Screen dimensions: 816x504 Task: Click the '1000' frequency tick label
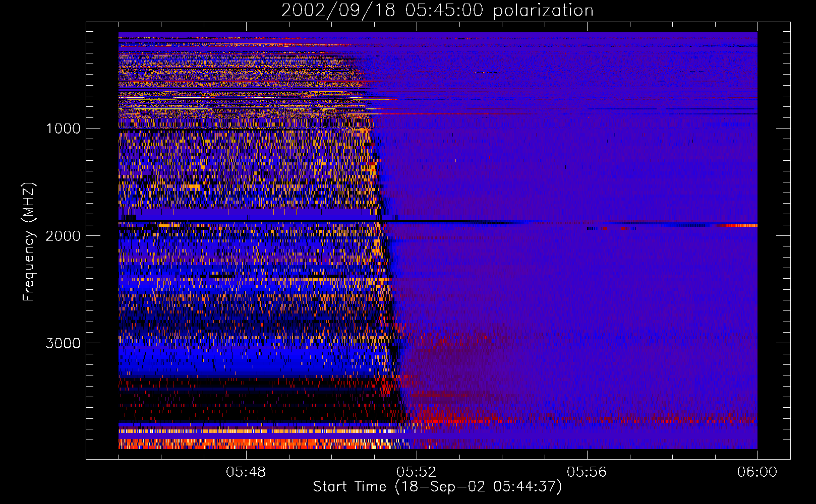click(x=63, y=129)
